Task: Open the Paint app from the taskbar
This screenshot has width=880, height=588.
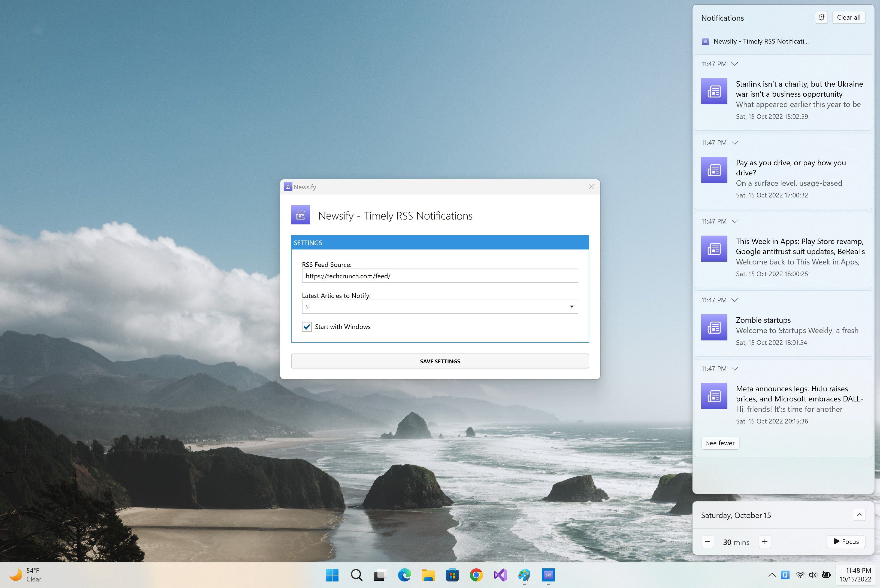Action: pyautogui.click(x=524, y=575)
